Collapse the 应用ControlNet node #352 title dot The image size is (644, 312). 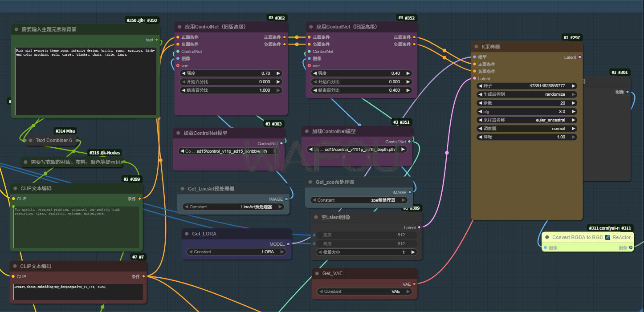[311, 27]
